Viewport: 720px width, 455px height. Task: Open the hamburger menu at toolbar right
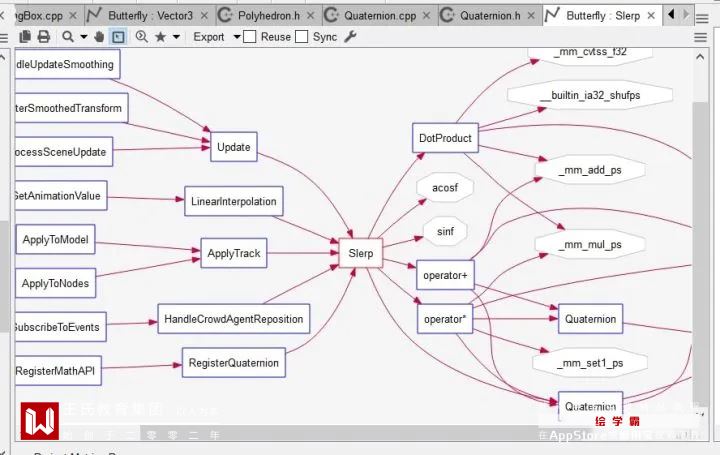(x=700, y=38)
